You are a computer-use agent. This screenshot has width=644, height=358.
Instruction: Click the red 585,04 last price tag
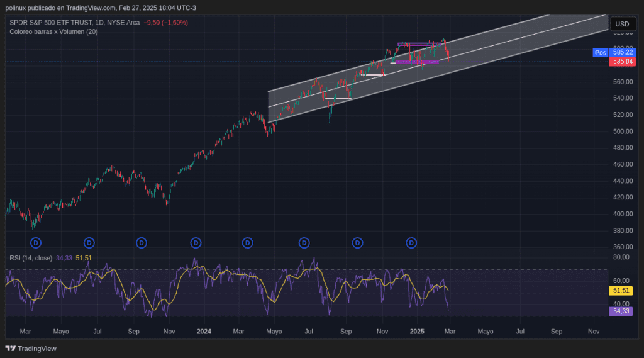[623, 62]
